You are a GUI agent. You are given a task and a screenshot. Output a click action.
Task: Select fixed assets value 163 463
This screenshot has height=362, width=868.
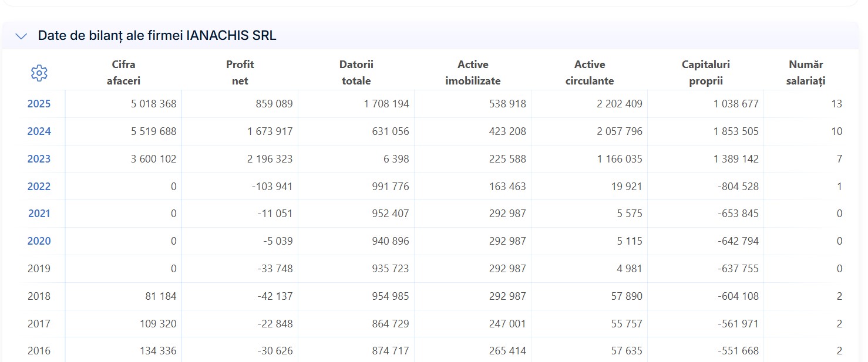pyautogui.click(x=507, y=187)
